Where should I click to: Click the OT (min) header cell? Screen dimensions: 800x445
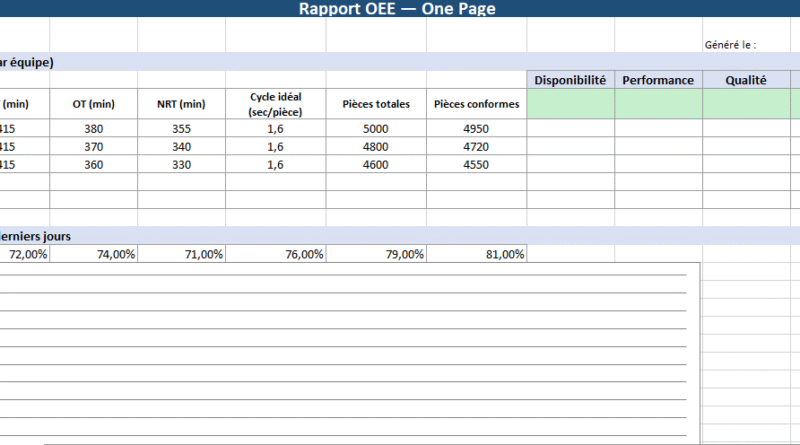(93, 104)
